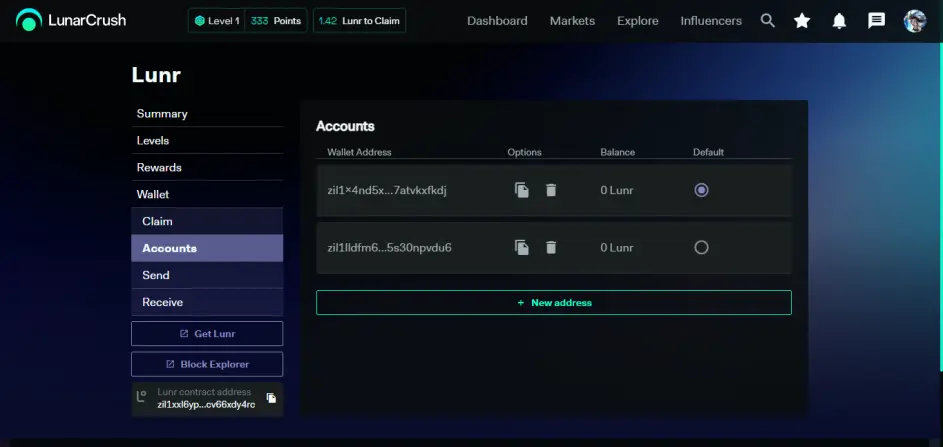Click the 0 Lunr balance in second row
This screenshot has width=943, height=447.
(616, 248)
